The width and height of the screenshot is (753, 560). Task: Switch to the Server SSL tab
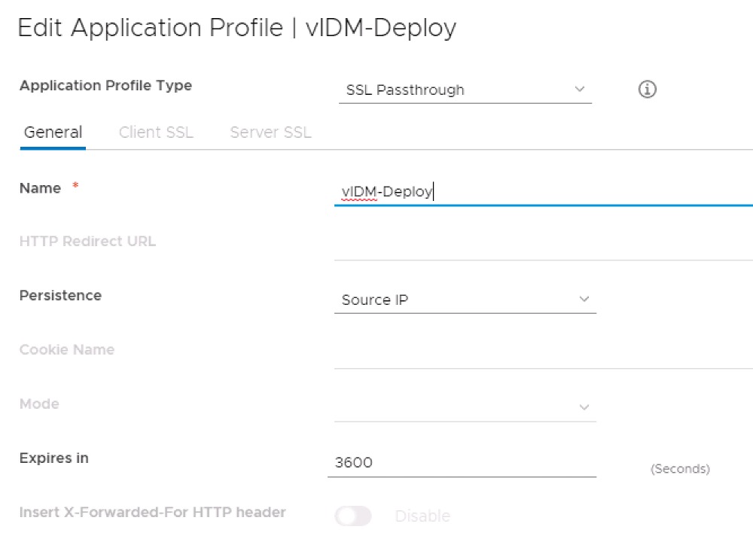click(x=270, y=132)
